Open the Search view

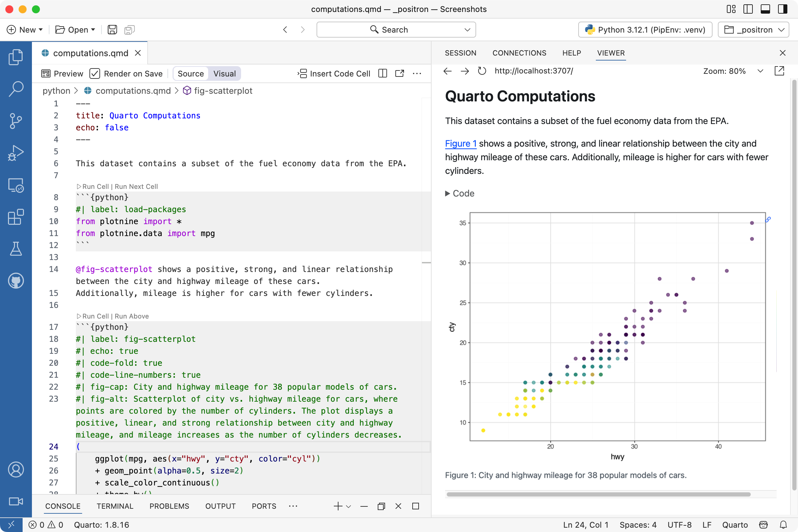pyautogui.click(x=16, y=89)
